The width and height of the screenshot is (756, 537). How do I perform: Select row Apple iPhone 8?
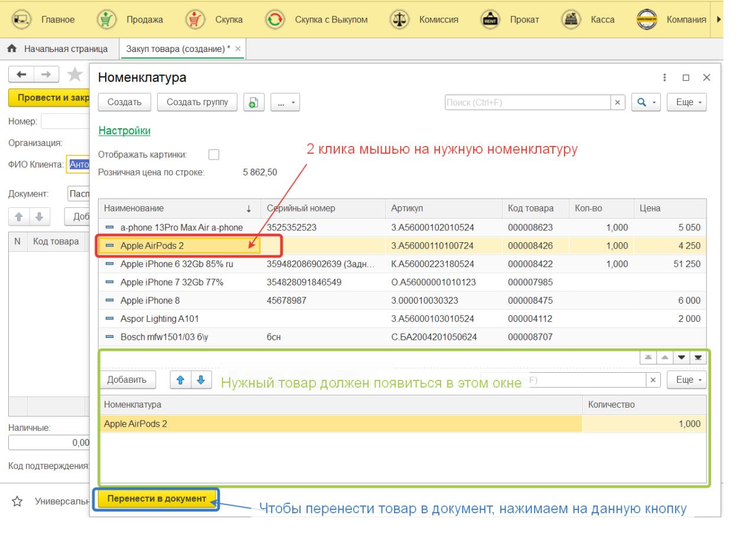tap(402, 300)
